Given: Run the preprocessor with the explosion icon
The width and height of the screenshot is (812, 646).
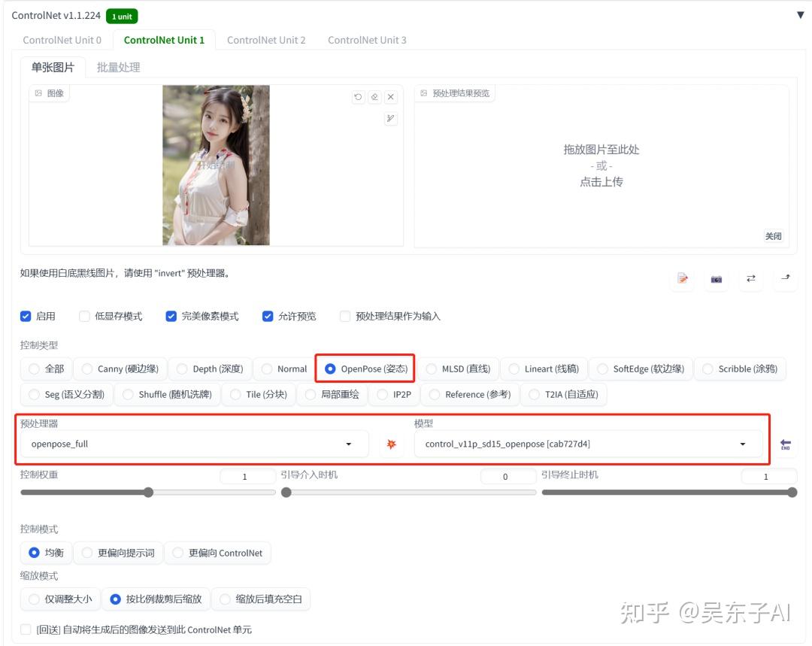Looking at the screenshot, I should [x=390, y=444].
